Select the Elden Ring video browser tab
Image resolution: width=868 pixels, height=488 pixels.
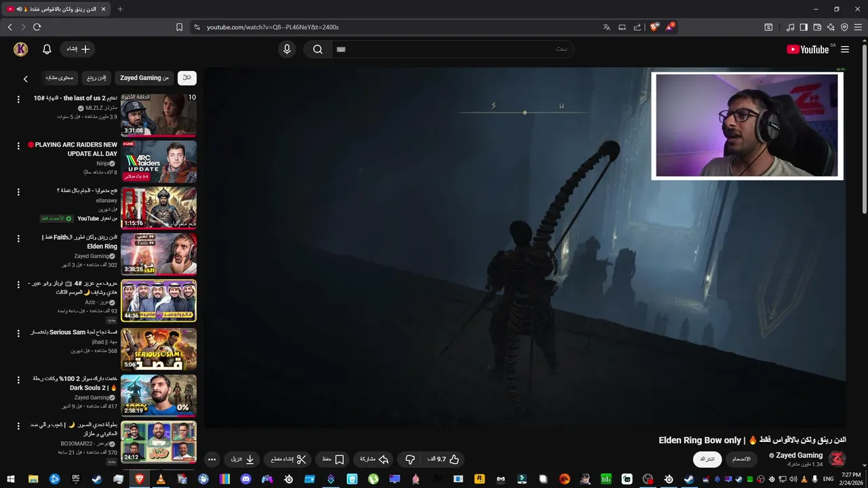tap(56, 9)
